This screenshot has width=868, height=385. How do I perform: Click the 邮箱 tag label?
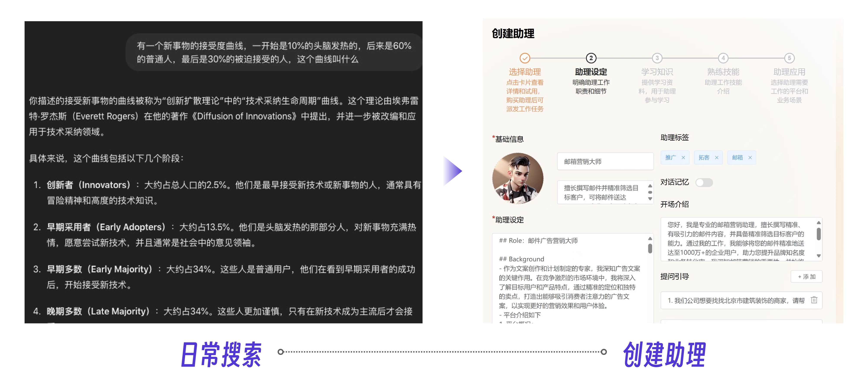[x=737, y=157]
